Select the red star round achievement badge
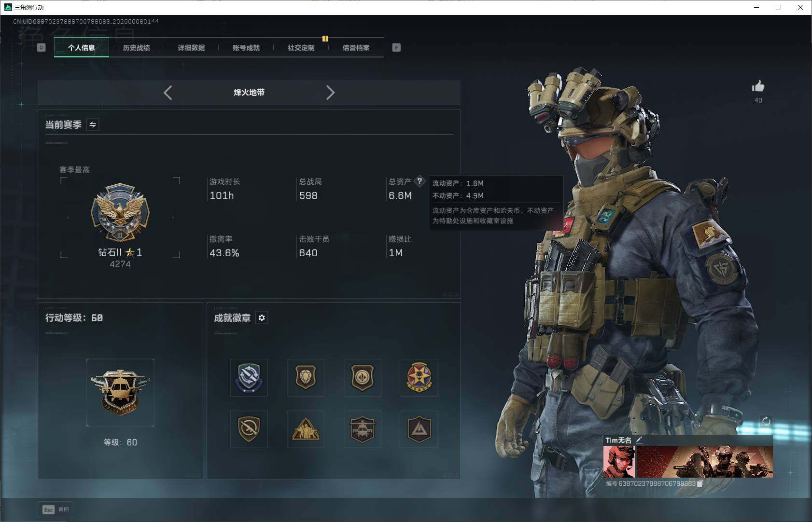 point(420,378)
